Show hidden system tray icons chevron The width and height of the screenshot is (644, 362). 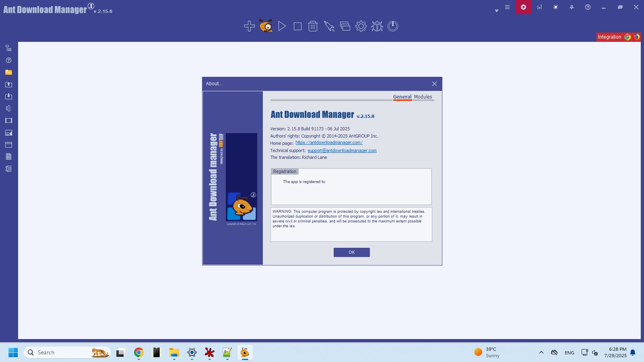click(541, 353)
